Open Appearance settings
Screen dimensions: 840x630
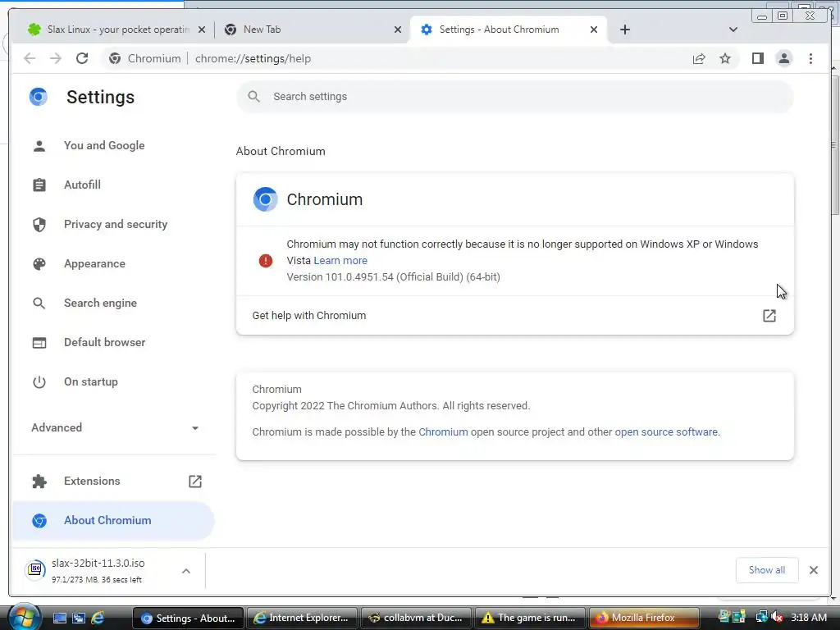[94, 263]
